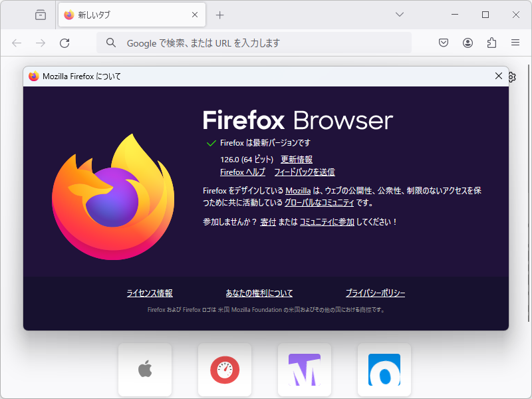View the ライセンス情報 page
Screen dimensions: 532x399
click(x=150, y=293)
